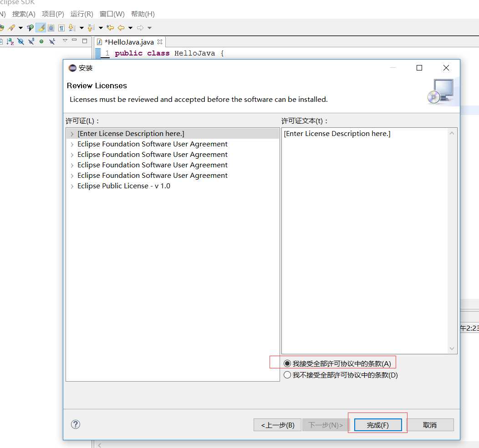This screenshot has width=479, height=448.
Task: Expand third Eclipse Foundation Software User Agreement
Action: click(72, 166)
